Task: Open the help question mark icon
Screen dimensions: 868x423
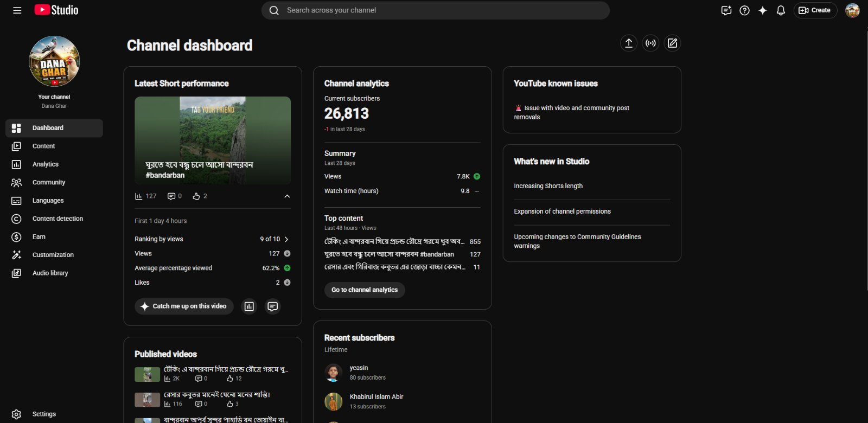Action: [745, 10]
